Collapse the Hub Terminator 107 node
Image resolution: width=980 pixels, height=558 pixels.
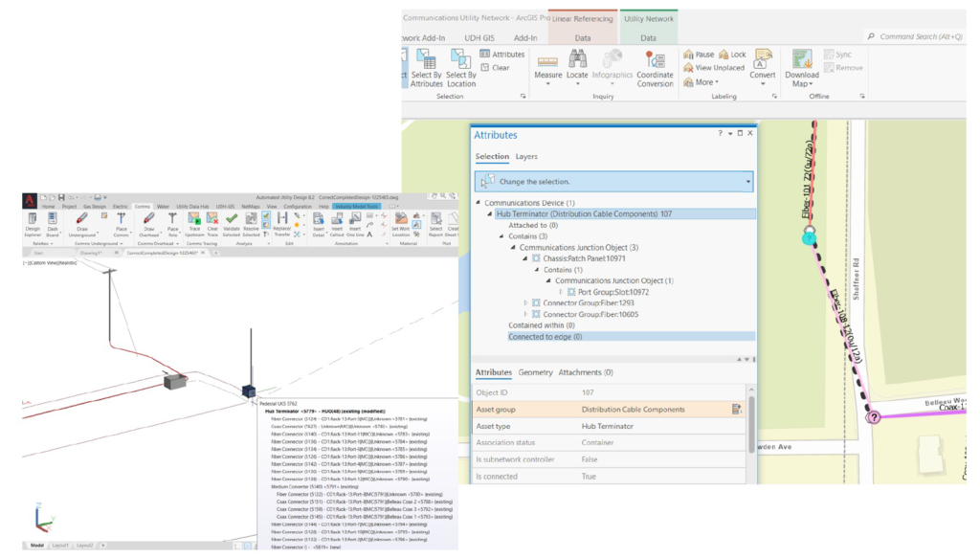490,213
